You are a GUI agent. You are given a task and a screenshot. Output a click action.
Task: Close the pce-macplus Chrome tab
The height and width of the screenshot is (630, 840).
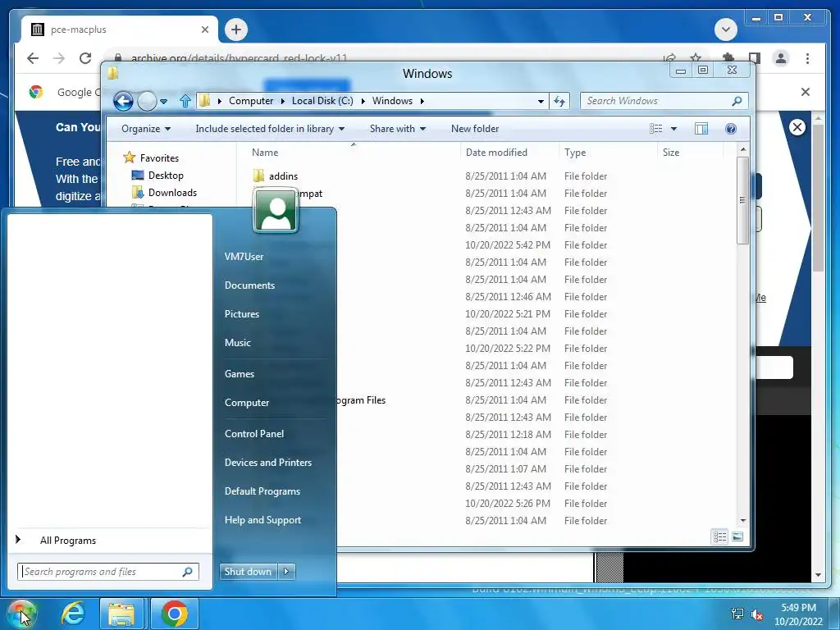(204, 30)
